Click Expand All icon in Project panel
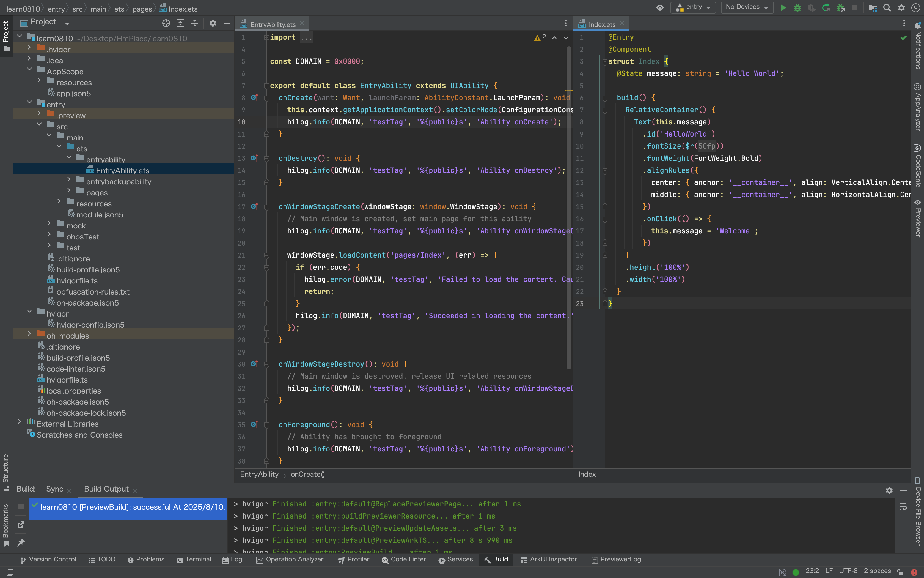Viewport: 924px width, 578px height. tap(180, 23)
